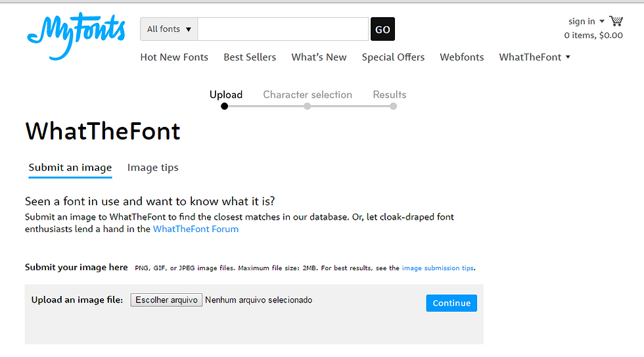This screenshot has width=644, height=357.
Task: Click the Continue button
Action: pyautogui.click(x=451, y=303)
